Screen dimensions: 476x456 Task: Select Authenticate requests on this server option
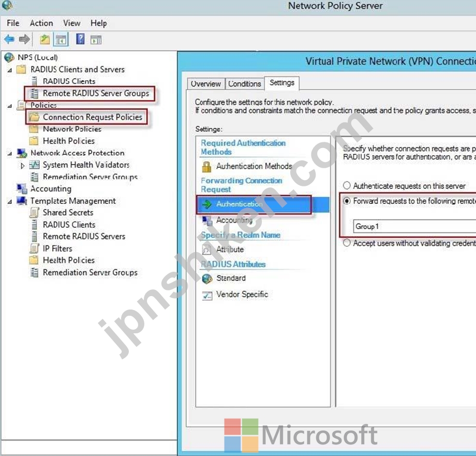pos(347,186)
